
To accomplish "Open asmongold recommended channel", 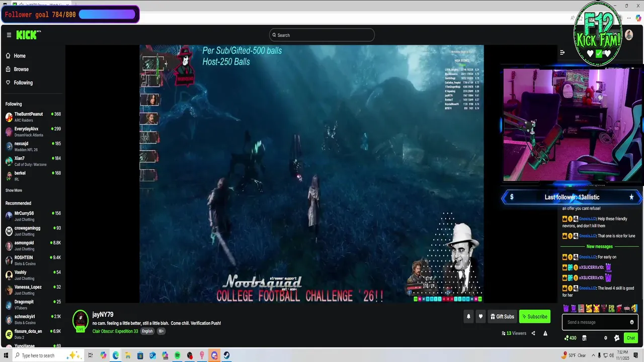I will pyautogui.click(x=33, y=245).
